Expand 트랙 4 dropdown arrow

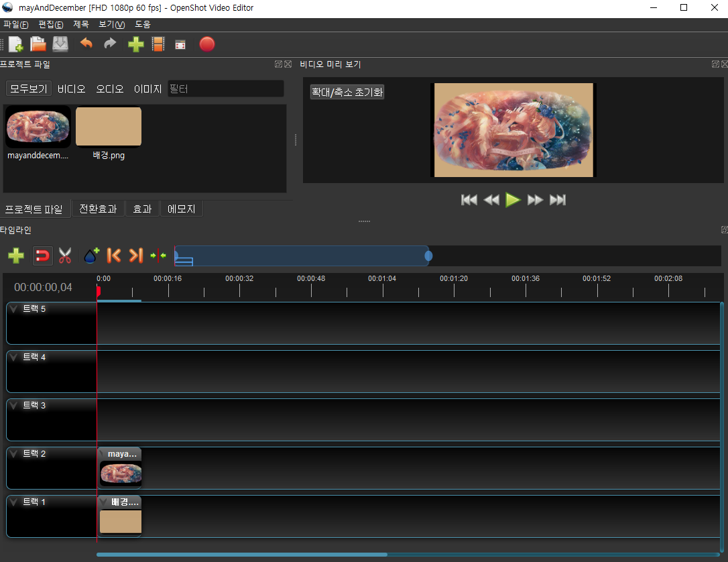pyautogui.click(x=14, y=357)
